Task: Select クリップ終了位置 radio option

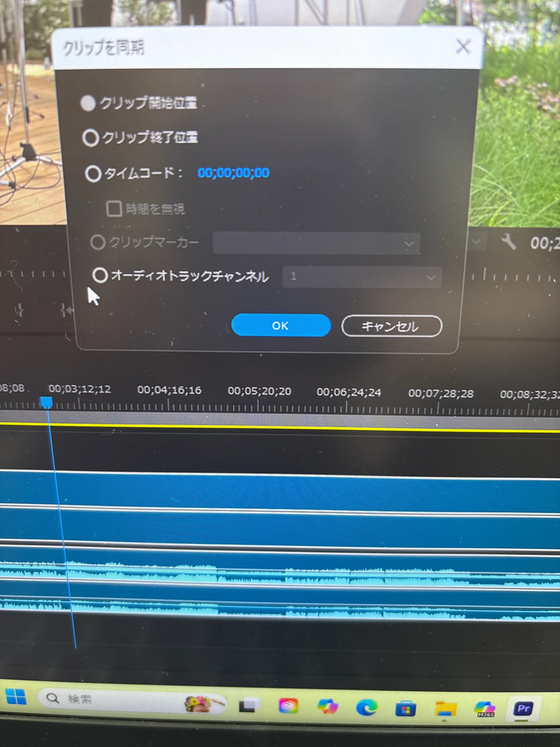Action: pyautogui.click(x=91, y=138)
